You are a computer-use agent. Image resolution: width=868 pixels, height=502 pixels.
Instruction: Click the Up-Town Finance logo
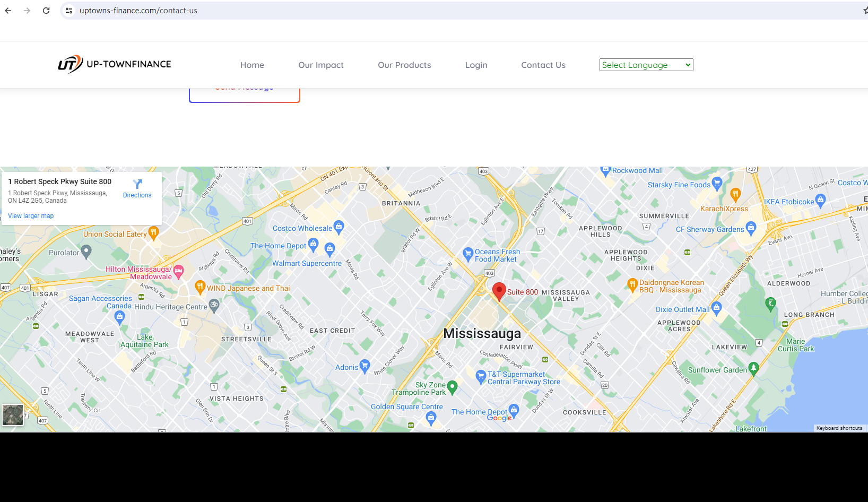point(115,64)
